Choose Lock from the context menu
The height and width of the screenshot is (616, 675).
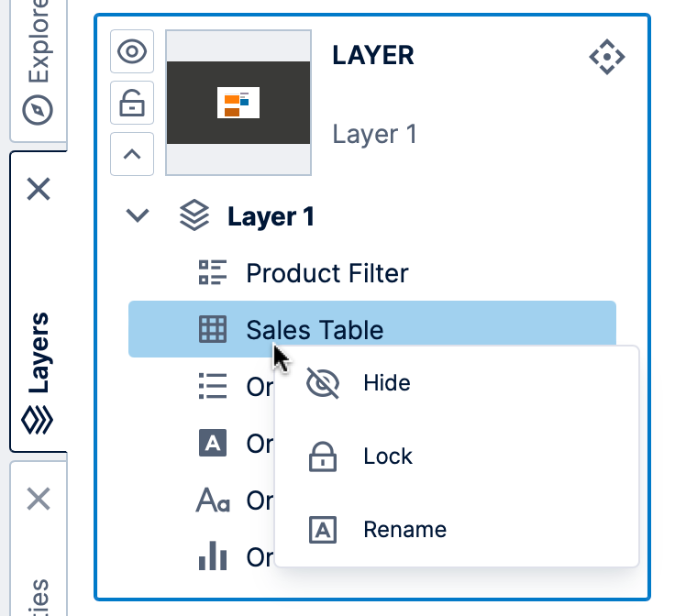coord(387,456)
